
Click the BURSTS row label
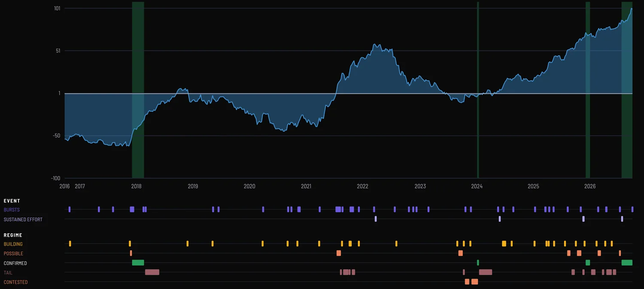[x=12, y=210]
